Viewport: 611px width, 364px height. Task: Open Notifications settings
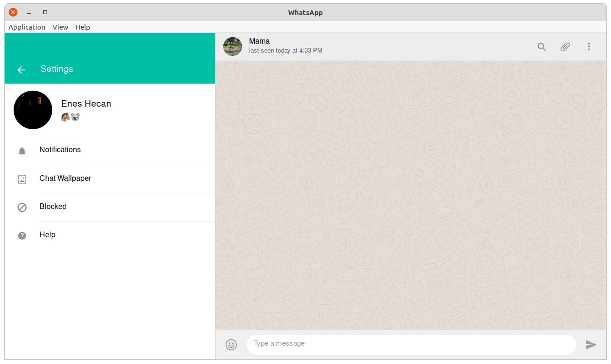tap(110, 151)
